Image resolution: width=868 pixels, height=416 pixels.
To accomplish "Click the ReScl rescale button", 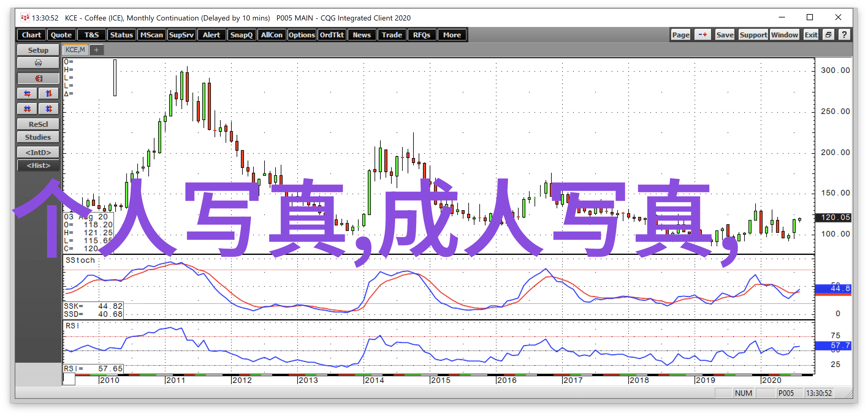I will click(38, 124).
